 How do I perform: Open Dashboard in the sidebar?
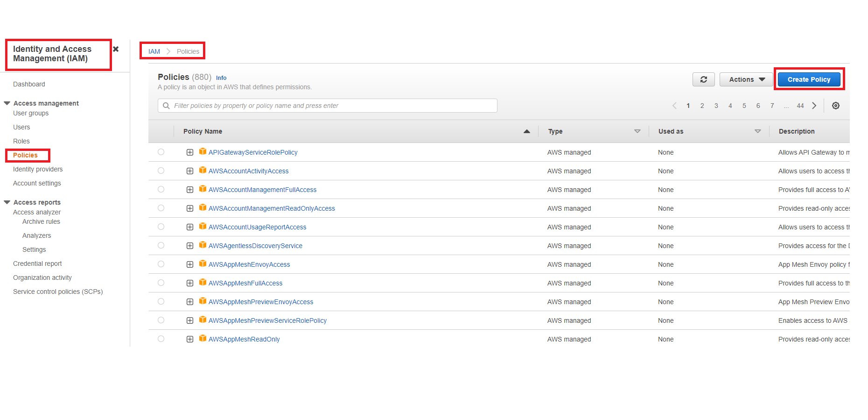[29, 84]
